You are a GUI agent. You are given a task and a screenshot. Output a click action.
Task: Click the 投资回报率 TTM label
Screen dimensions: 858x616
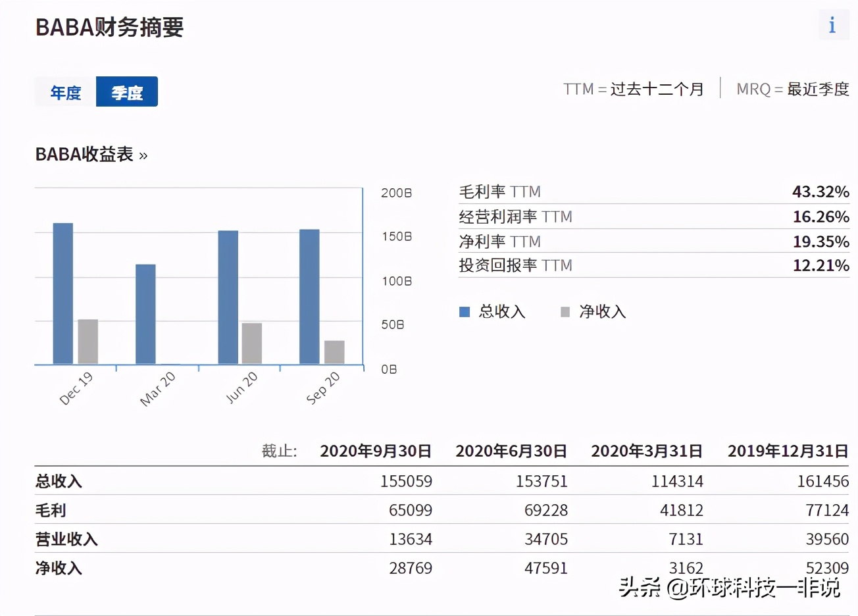(x=516, y=265)
